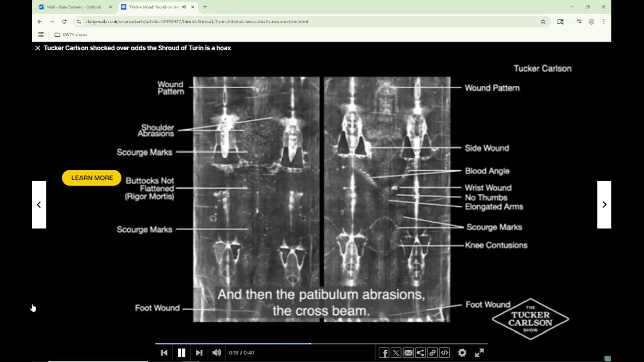Go forward in browser history

coord(52,22)
